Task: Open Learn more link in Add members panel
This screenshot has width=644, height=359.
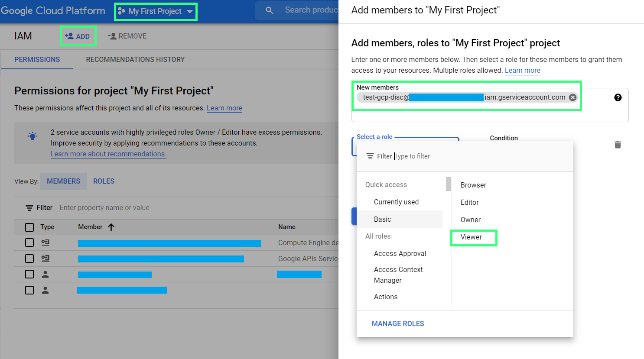Action: [523, 70]
